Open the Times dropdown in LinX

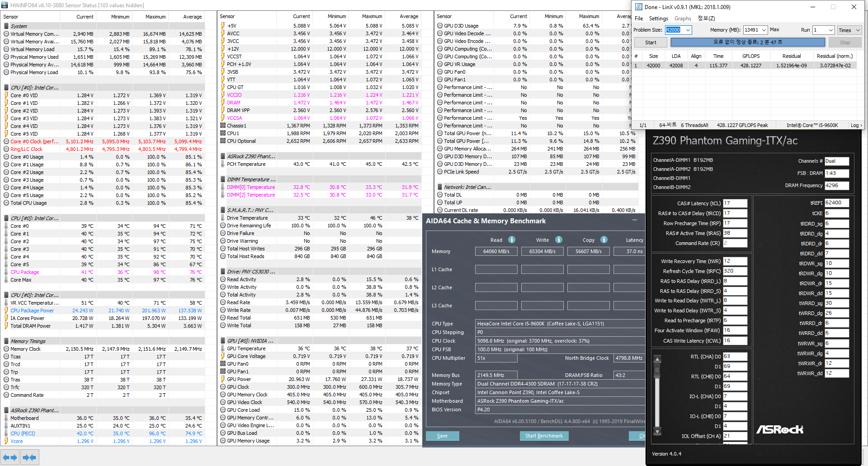coord(849,30)
